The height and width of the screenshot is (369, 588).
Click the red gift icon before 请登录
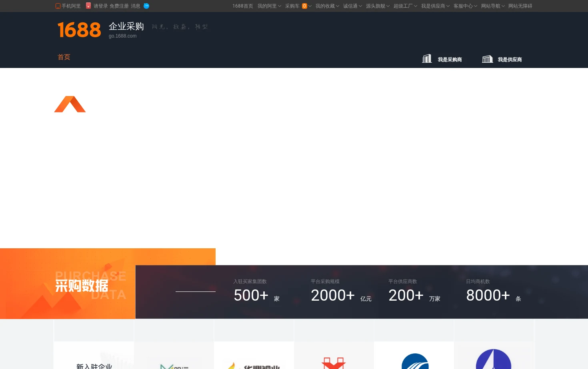88,6
